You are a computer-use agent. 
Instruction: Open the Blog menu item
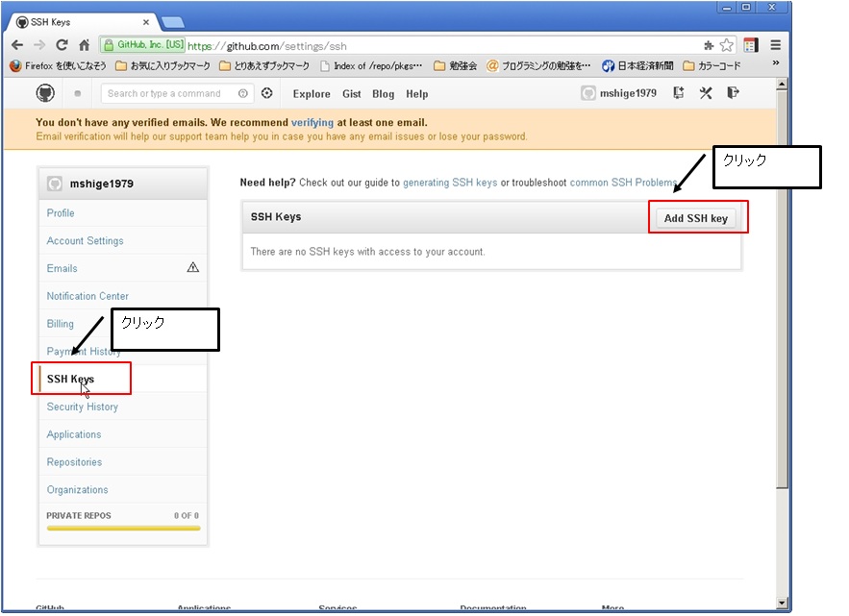[x=383, y=94]
